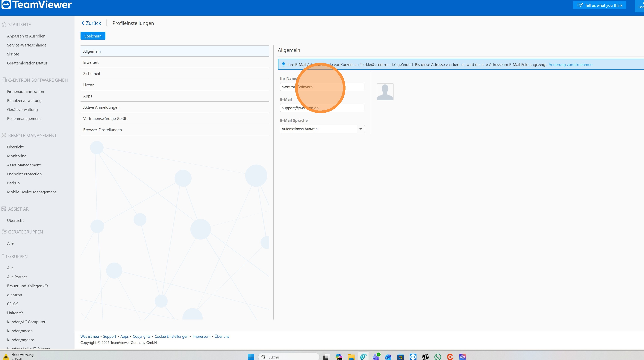Click the Tell us what you think button
644x360 pixels.
point(599,5)
